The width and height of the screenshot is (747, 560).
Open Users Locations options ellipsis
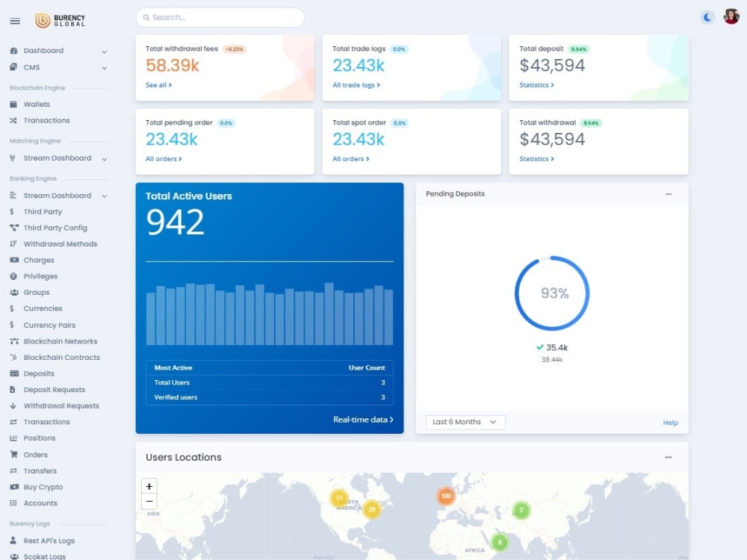(669, 457)
